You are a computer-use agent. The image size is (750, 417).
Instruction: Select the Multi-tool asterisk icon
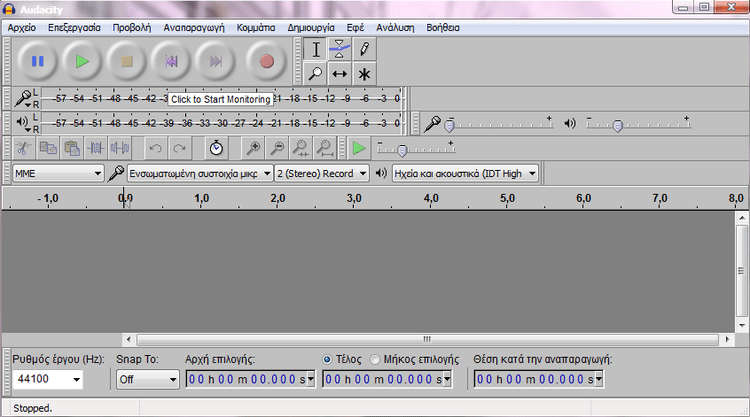click(x=364, y=74)
